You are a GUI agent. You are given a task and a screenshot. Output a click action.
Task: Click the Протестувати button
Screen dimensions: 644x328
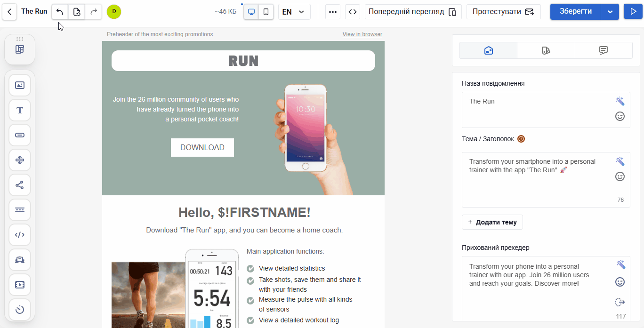tap(503, 12)
